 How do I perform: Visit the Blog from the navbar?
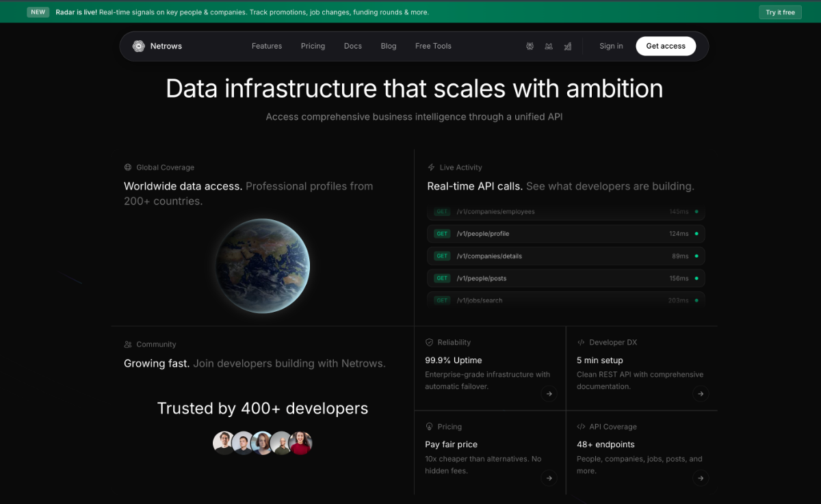click(x=389, y=46)
